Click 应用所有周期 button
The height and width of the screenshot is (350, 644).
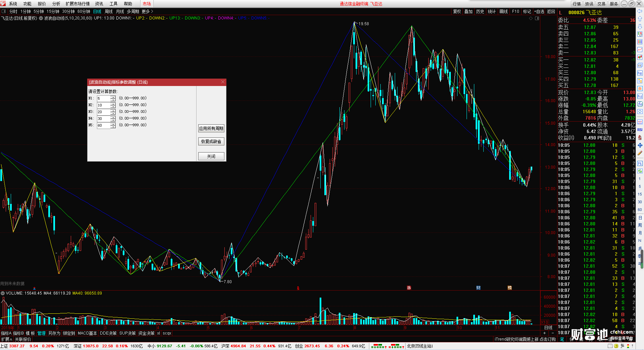pos(211,128)
